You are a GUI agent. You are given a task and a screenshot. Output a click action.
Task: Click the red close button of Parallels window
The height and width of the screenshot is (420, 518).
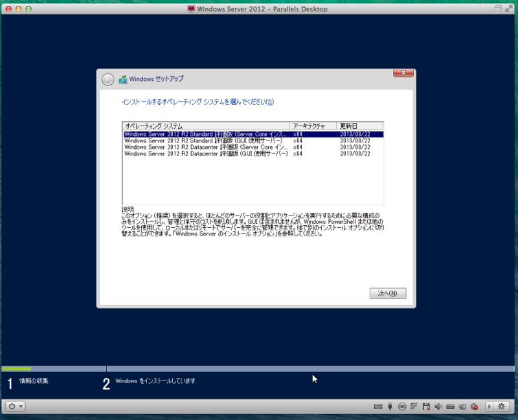point(8,9)
